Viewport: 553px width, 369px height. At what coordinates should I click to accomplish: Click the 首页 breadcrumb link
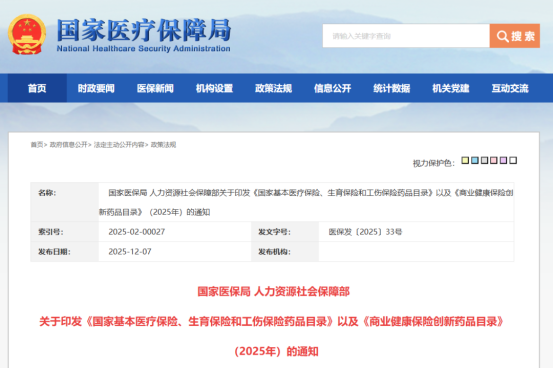37,145
